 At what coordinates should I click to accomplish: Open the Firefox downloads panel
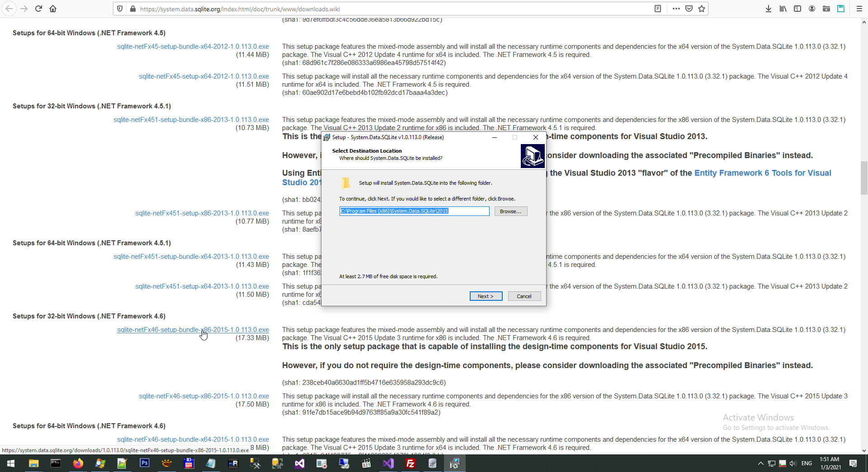point(768,9)
